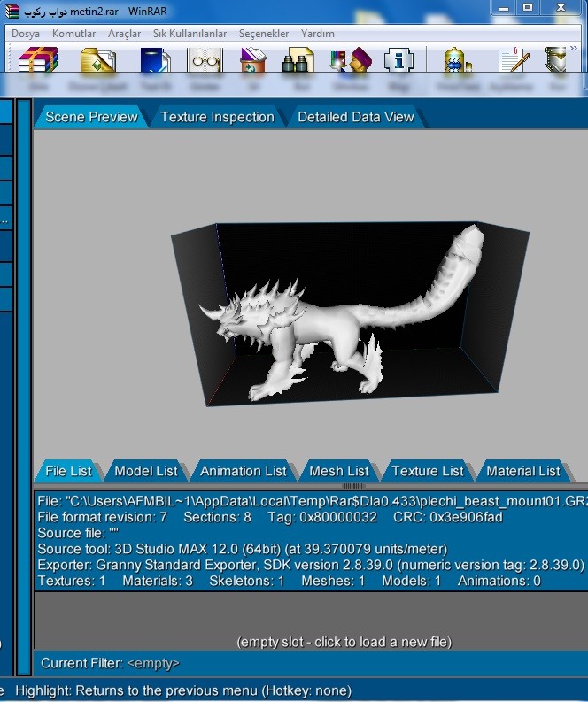Click the 'Animations: 0' count text

[x=499, y=581]
